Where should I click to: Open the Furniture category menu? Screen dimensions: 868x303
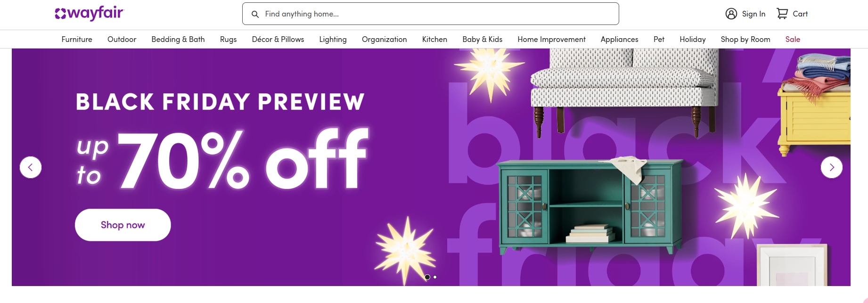[x=77, y=39]
